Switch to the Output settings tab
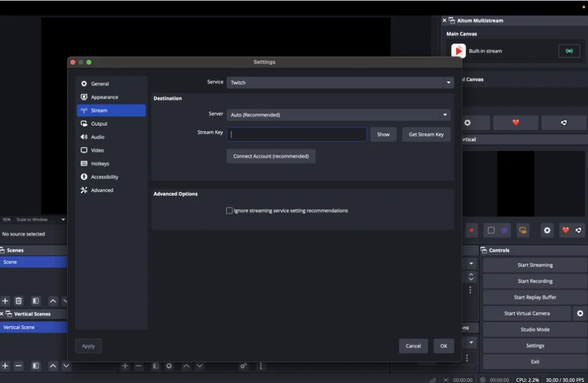The width and height of the screenshot is (588, 383). tap(99, 124)
